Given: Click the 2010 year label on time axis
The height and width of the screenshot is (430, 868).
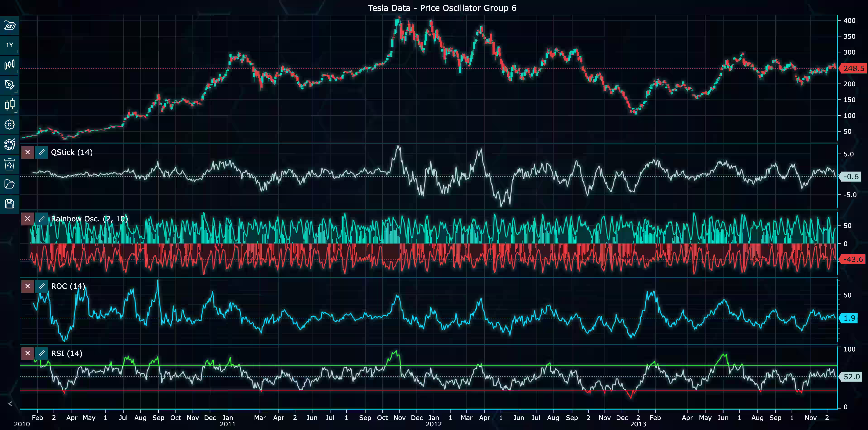Looking at the screenshot, I should coord(22,424).
